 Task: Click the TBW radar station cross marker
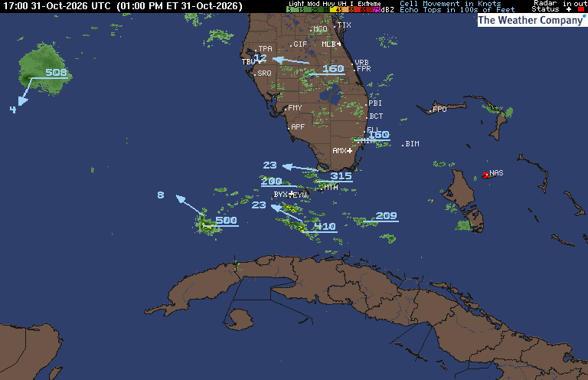tap(259, 61)
